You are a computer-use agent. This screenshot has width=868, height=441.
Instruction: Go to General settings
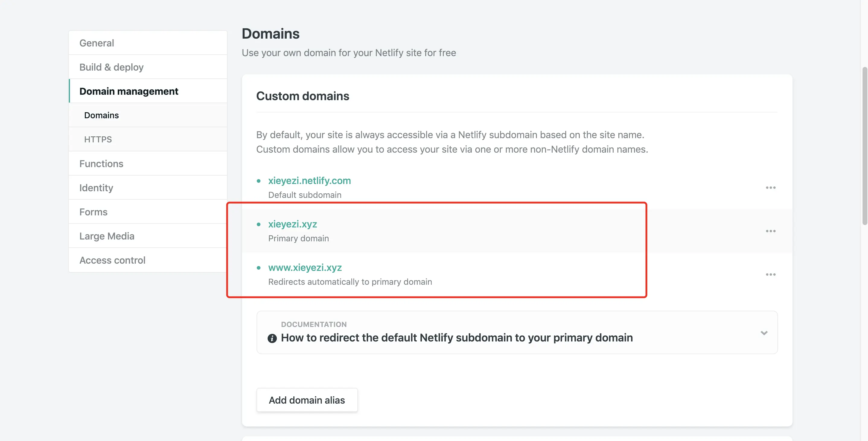[97, 43]
